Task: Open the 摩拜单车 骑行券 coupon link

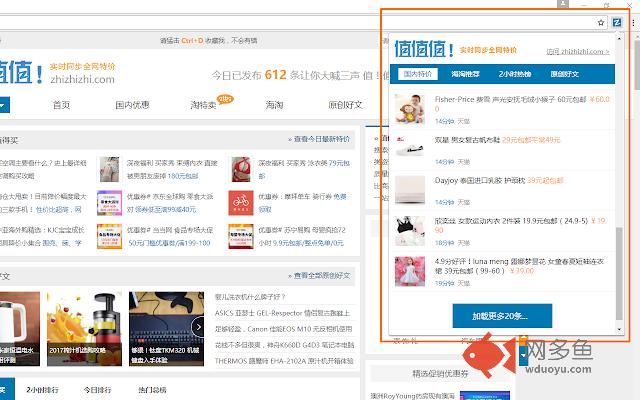Action: coord(302,203)
